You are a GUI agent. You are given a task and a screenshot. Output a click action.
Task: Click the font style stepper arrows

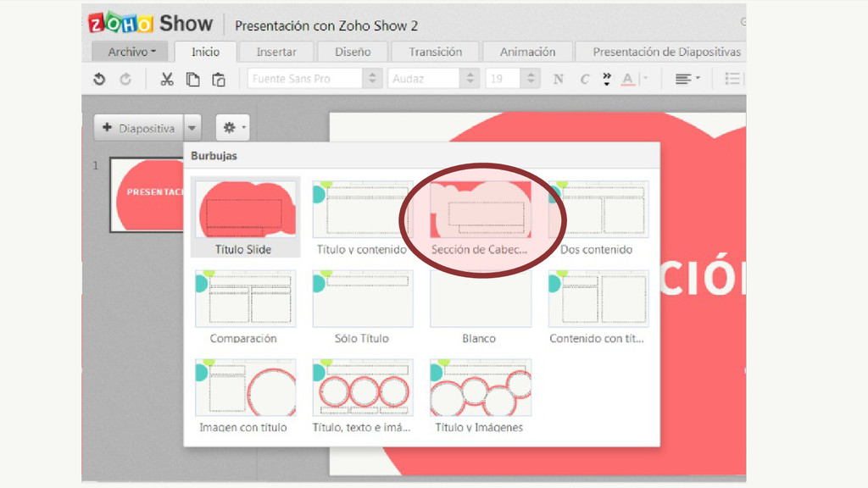pos(470,79)
